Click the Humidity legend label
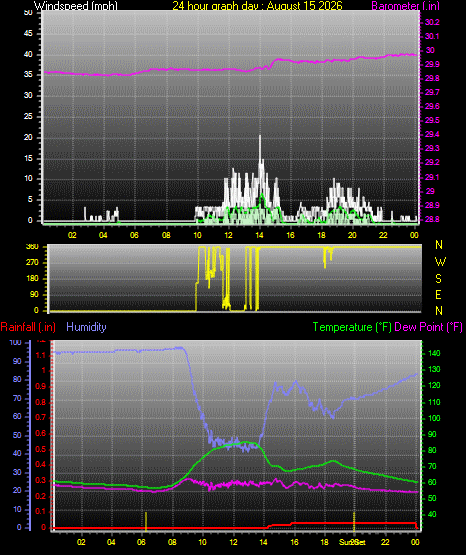The image size is (466, 555). (86, 327)
